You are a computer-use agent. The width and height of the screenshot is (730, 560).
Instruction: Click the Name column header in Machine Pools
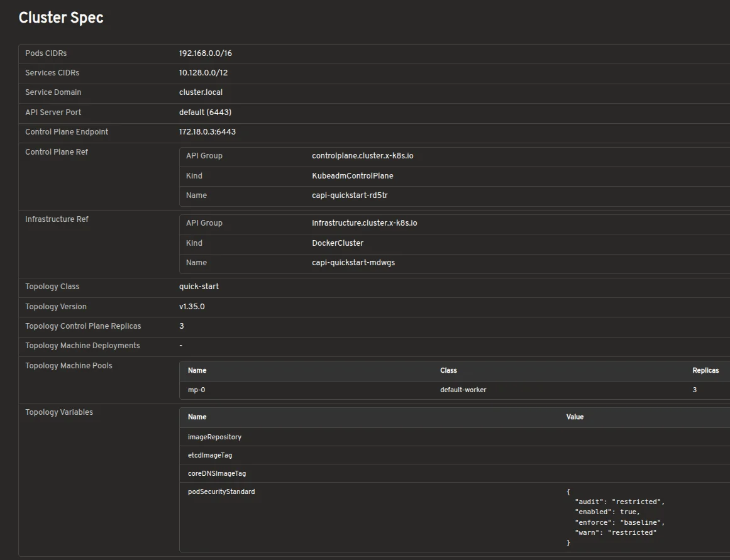pos(197,371)
